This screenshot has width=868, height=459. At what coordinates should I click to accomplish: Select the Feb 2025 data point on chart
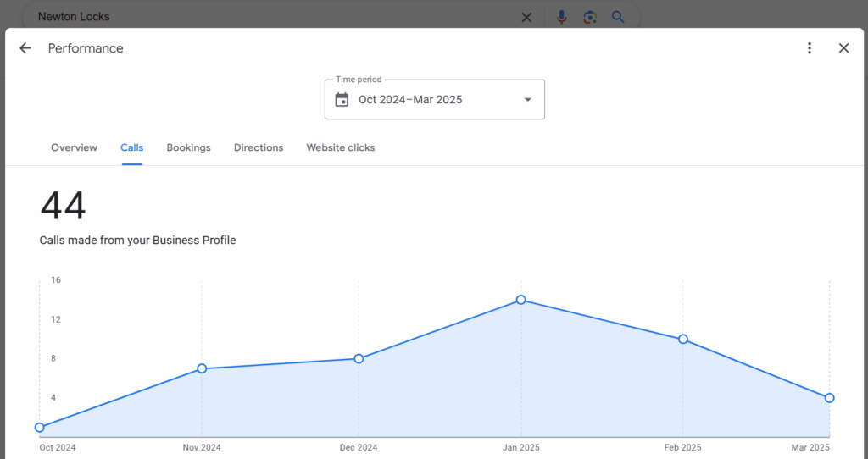683,339
